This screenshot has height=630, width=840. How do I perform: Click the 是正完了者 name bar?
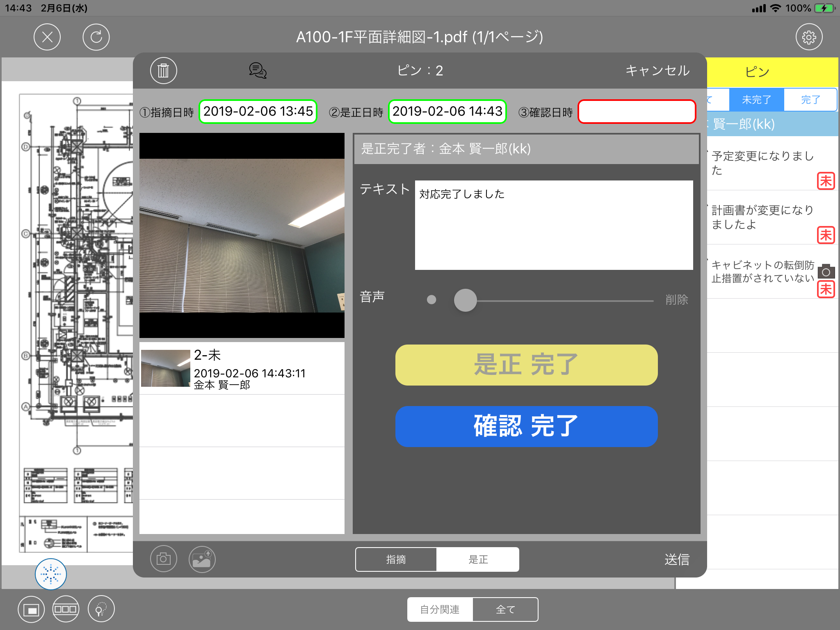pos(527,149)
